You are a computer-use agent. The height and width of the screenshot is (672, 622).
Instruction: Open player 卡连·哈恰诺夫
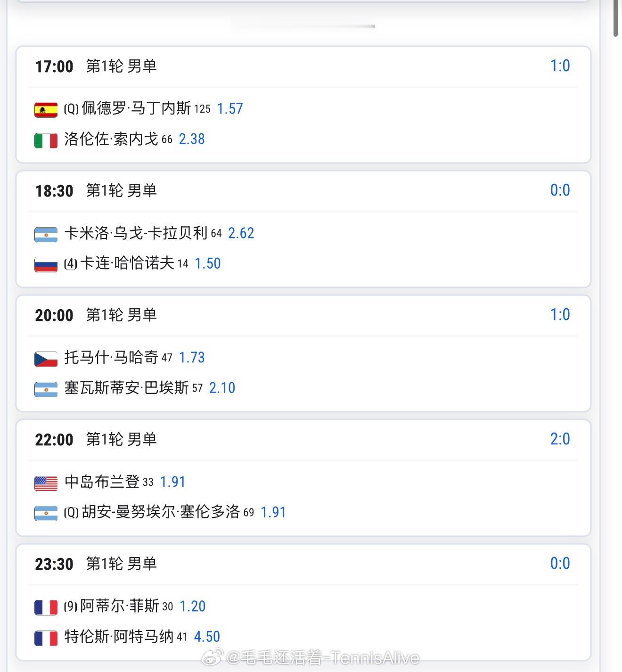pos(127,263)
